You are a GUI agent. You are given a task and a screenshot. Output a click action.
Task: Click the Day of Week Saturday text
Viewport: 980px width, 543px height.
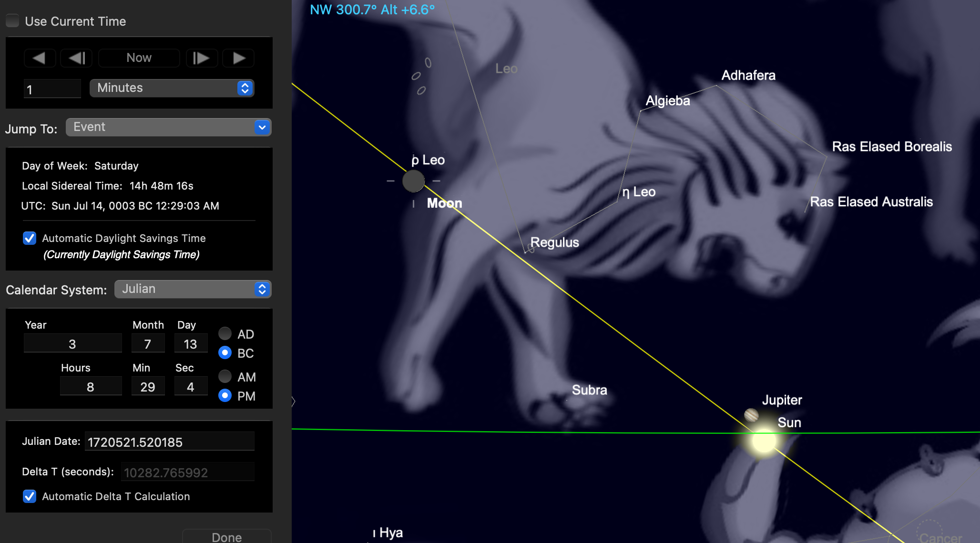[x=80, y=166]
